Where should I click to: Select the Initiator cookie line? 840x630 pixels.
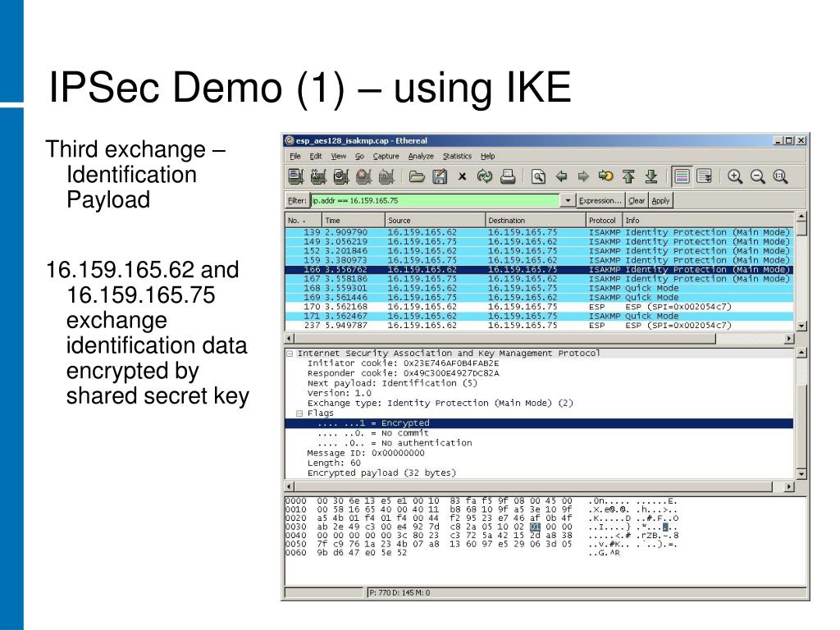[403, 363]
